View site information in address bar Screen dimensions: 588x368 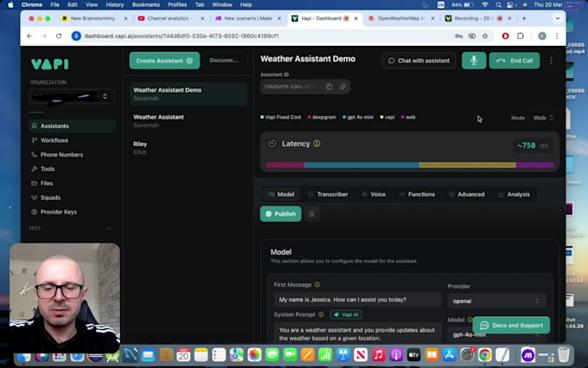[x=76, y=36]
